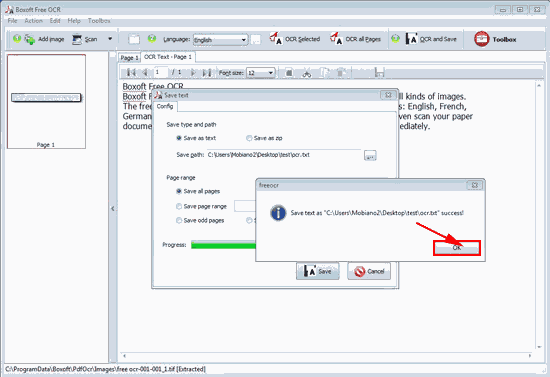This screenshot has width=550, height=377.
Task: Click the status bar path free ocr-001-001_1.tif
Action: click(105, 369)
